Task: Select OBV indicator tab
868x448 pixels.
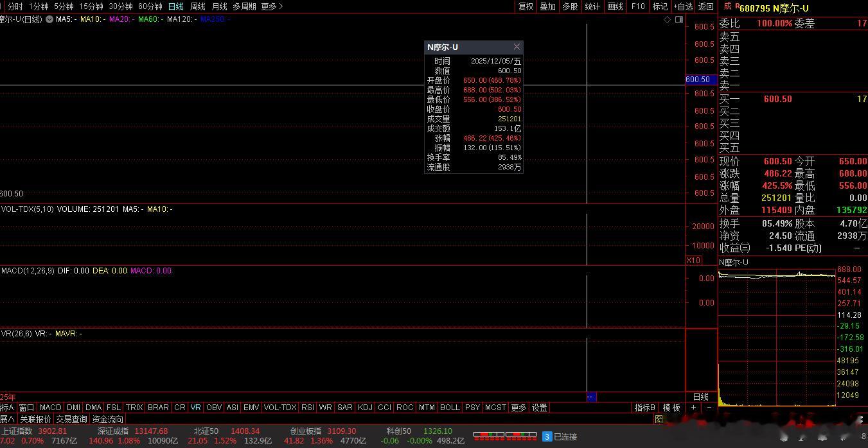Action: click(x=214, y=408)
